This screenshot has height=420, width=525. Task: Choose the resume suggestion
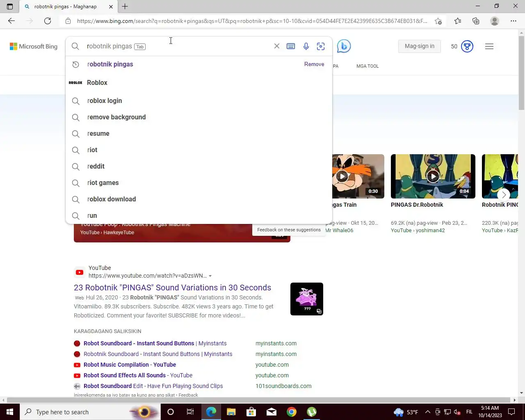tap(199, 133)
